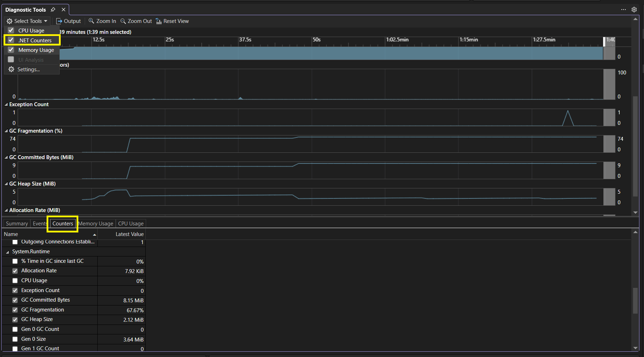Open the Output window from Diagnostic Tools
Image resolution: width=644 pixels, height=357 pixels.
[x=69, y=21]
